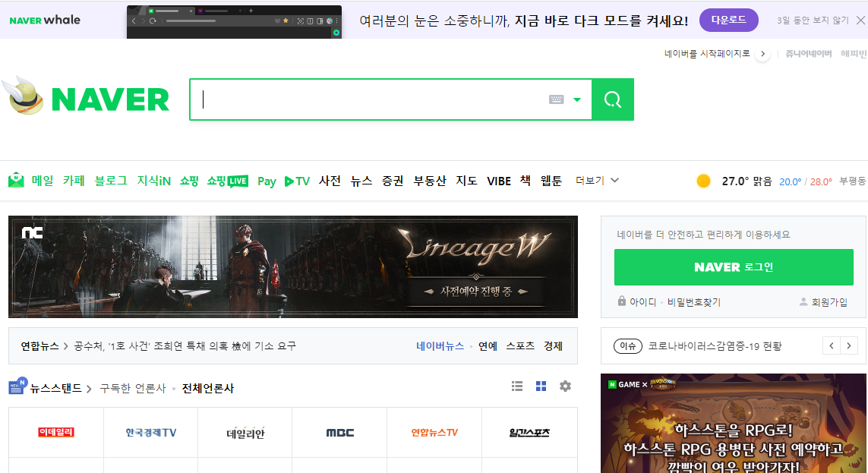Show previous issue with left arrow
The height and width of the screenshot is (473, 868).
point(832,345)
